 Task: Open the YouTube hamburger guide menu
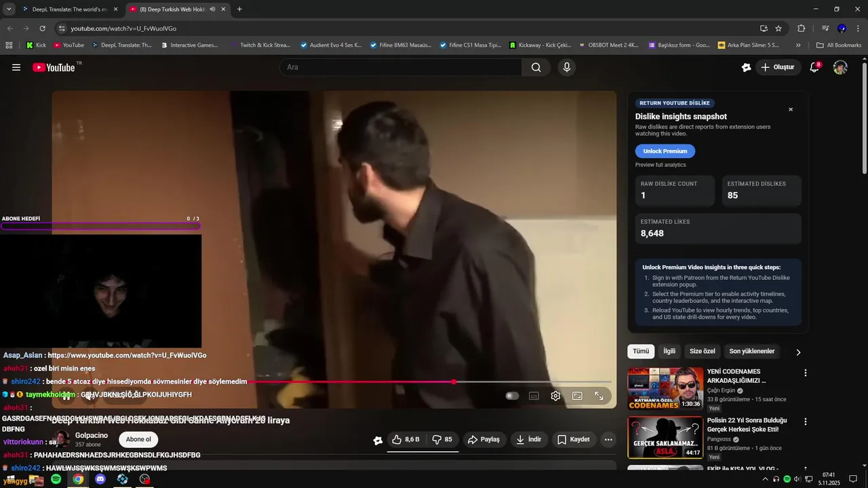(16, 67)
